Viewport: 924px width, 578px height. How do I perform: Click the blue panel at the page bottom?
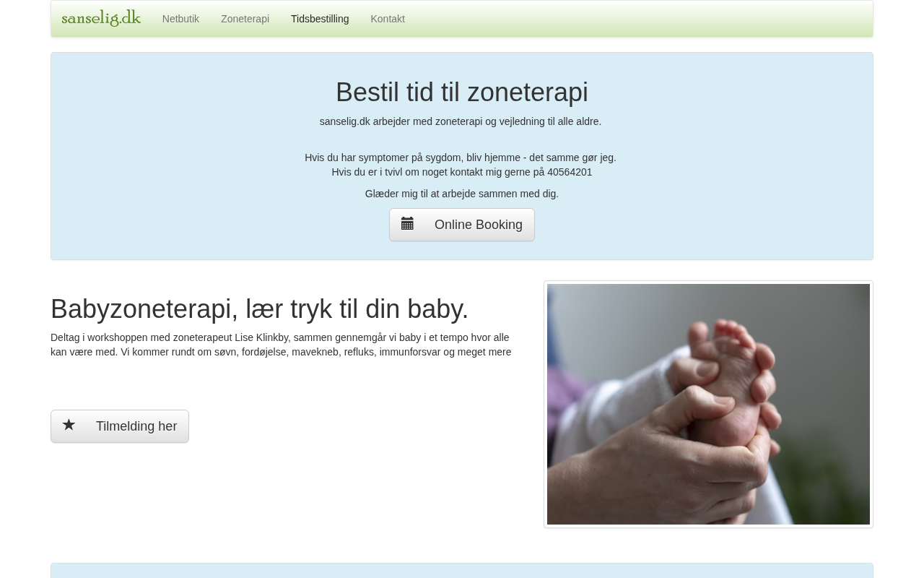[x=462, y=571]
